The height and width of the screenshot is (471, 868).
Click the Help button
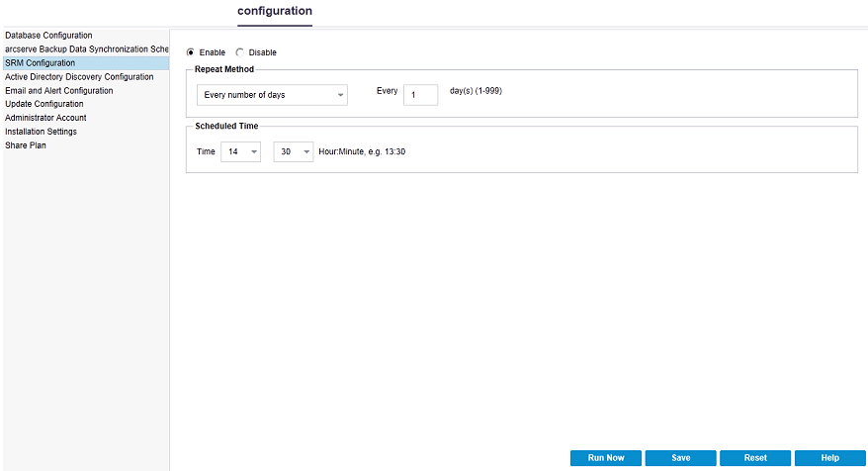coord(829,458)
